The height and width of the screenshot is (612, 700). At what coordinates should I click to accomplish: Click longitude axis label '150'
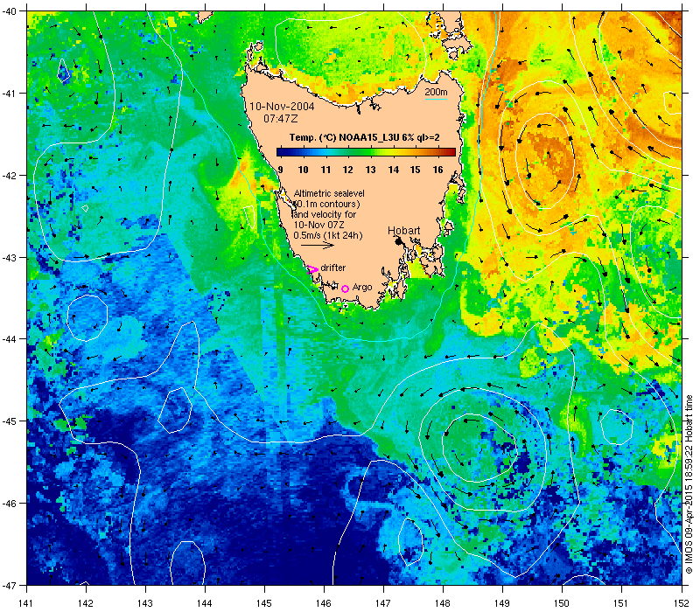(x=562, y=603)
